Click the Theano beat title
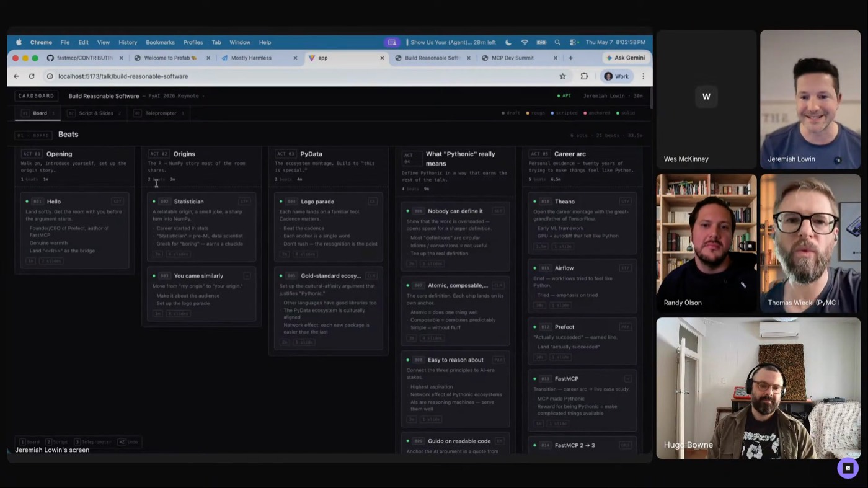The height and width of the screenshot is (488, 868). click(x=565, y=202)
